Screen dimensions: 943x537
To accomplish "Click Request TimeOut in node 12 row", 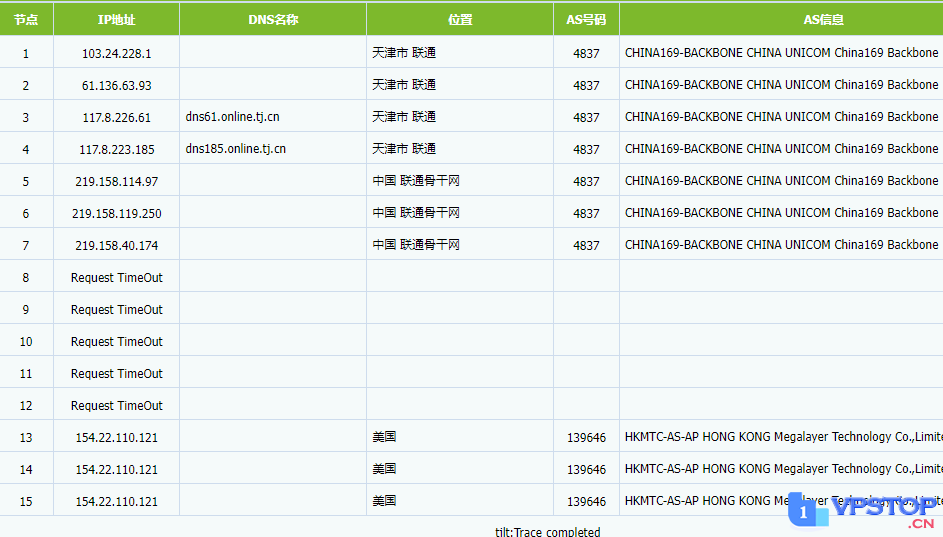I will point(117,405).
